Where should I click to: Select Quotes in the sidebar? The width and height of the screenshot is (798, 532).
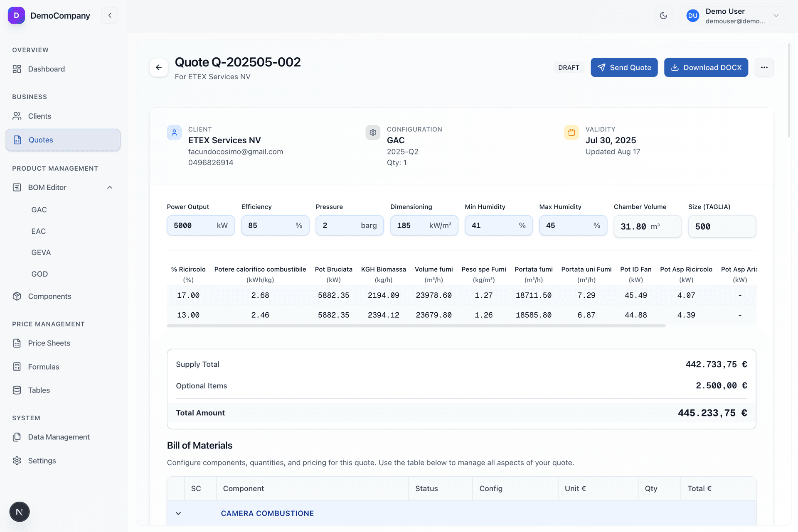click(x=63, y=140)
